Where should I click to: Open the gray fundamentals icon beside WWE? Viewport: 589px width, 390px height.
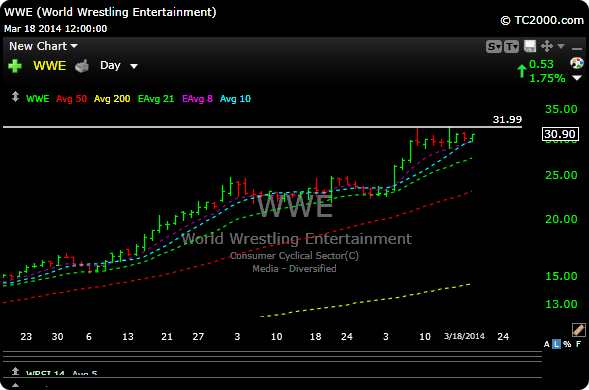[x=82, y=66]
